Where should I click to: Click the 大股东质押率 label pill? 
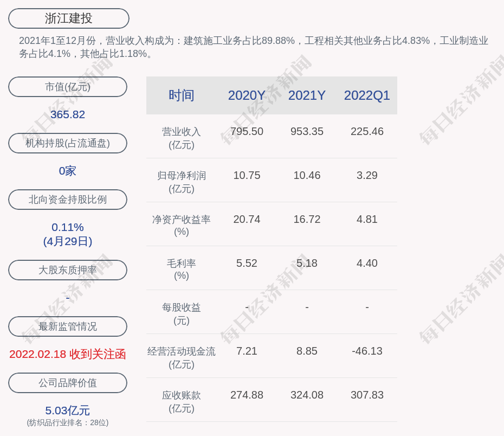(x=68, y=270)
